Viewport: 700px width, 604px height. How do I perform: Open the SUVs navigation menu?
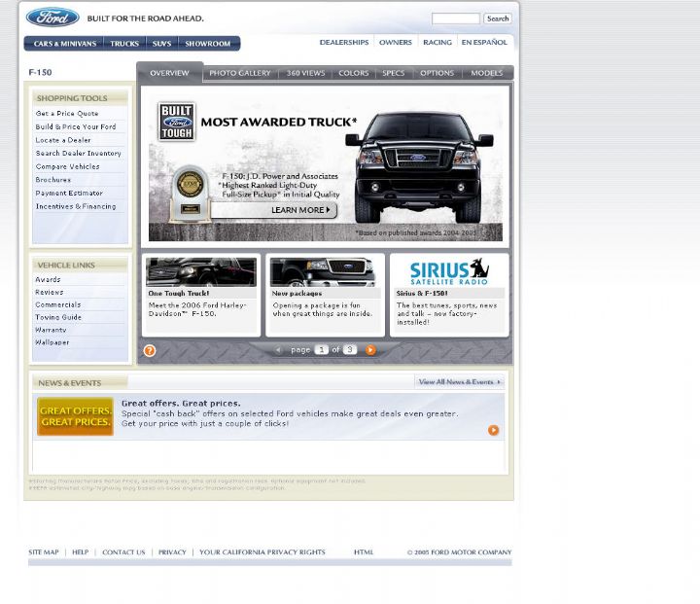pos(161,44)
